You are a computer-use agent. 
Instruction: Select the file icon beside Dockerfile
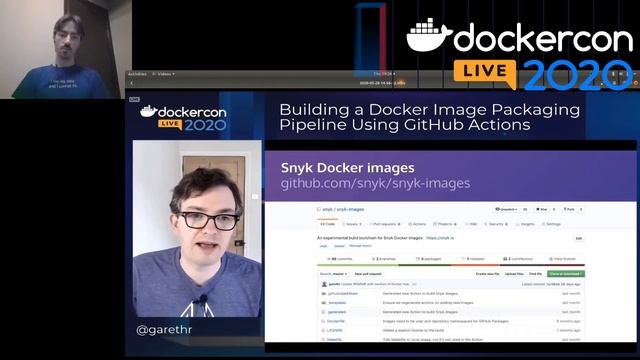324,321
